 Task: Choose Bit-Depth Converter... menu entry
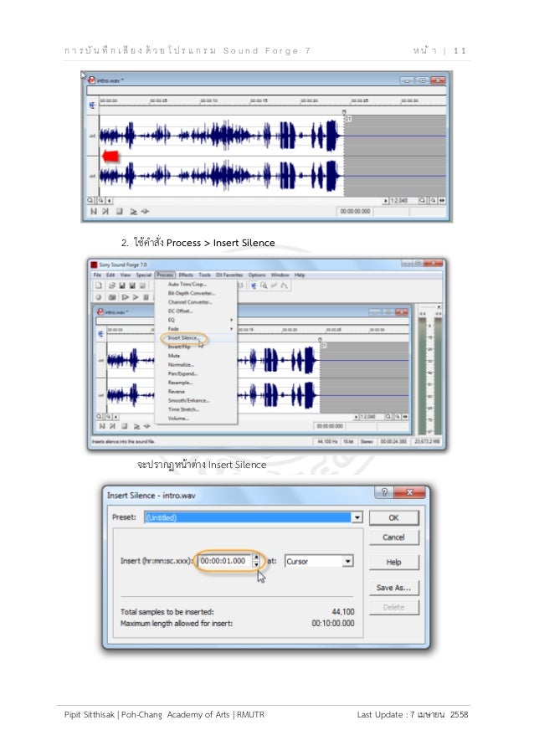[192, 293]
